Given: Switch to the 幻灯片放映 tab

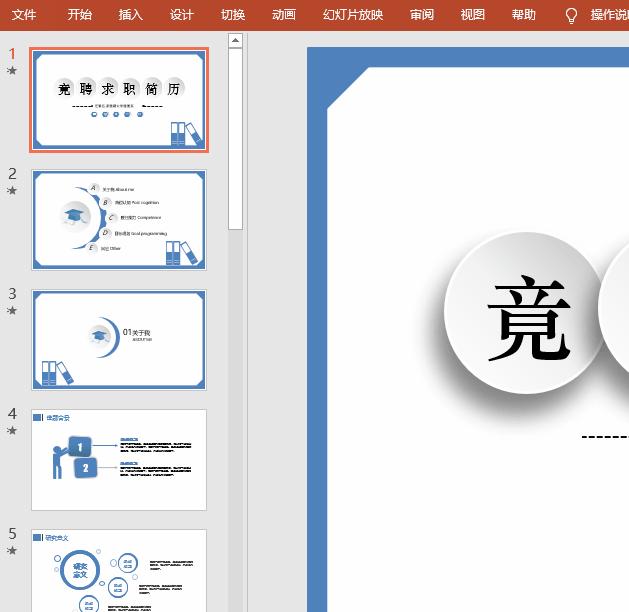Looking at the screenshot, I should tap(352, 15).
